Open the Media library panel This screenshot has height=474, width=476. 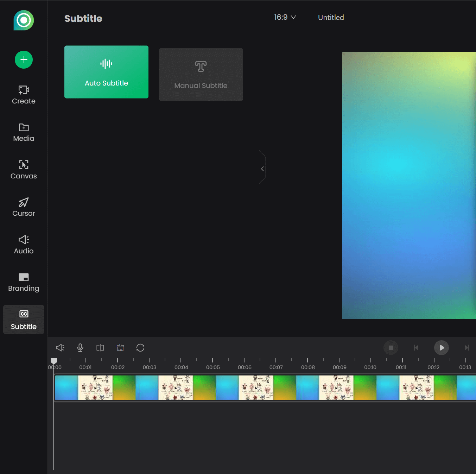click(x=24, y=132)
